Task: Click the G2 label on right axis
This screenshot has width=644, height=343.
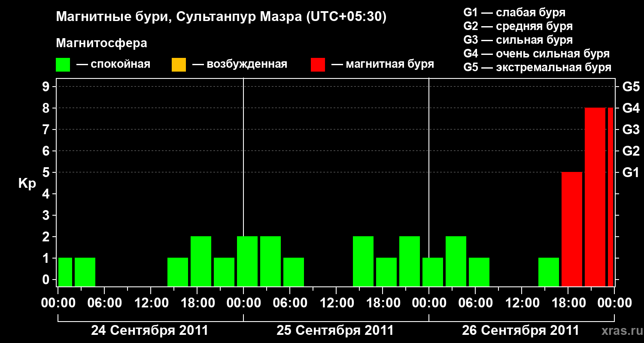Action: [631, 151]
